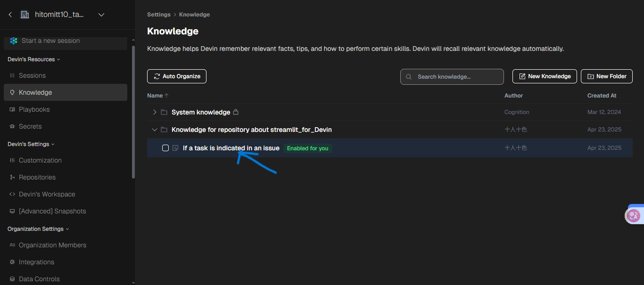The image size is (644, 285).
Task: Click the translate extension floating icon
Action: coord(634,216)
